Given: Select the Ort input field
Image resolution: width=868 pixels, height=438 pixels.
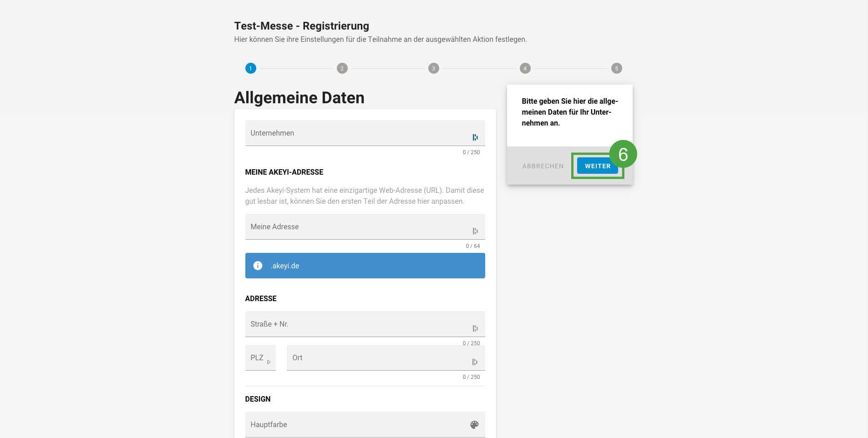Looking at the screenshot, I should (x=378, y=358).
